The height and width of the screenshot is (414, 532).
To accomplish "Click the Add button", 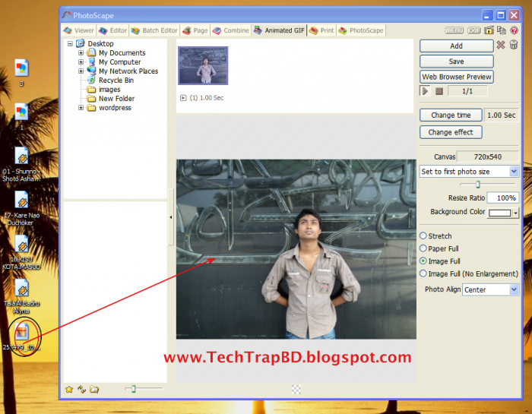I will [456, 46].
